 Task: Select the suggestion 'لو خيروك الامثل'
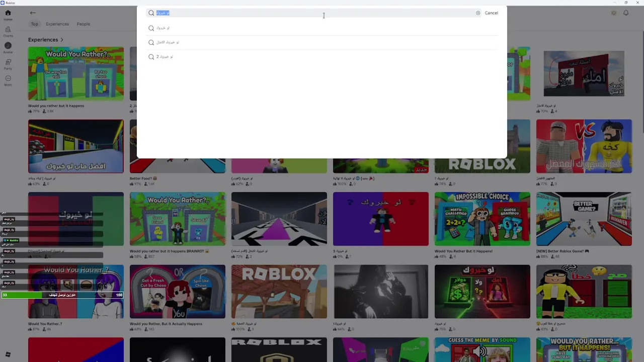(322, 42)
